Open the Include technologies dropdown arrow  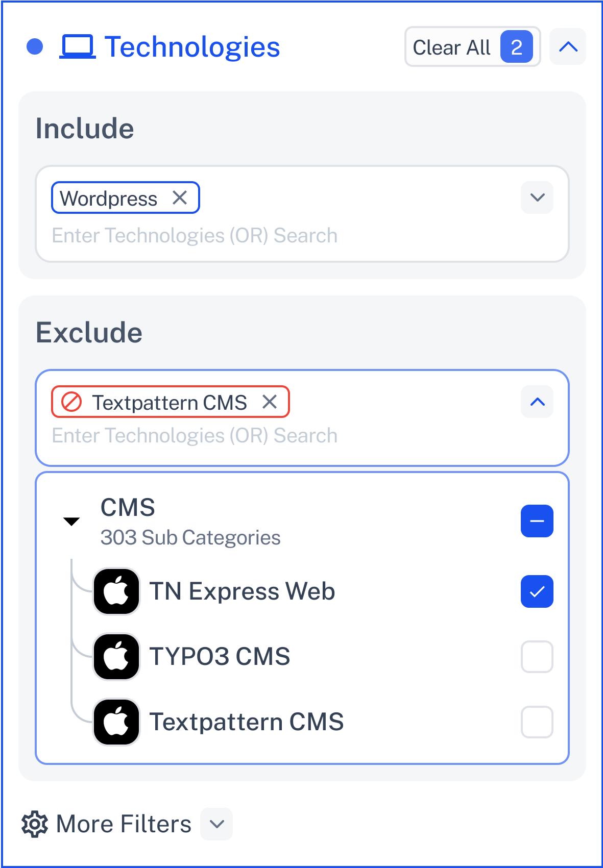[537, 197]
